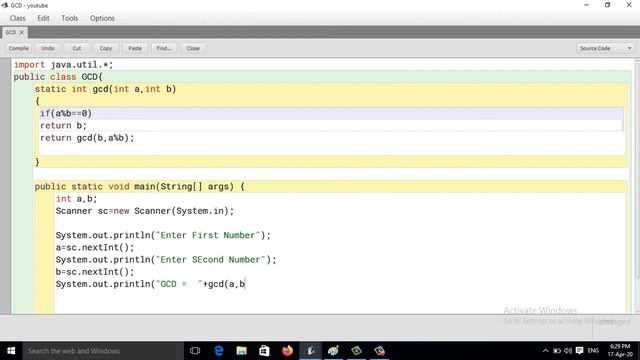The width and height of the screenshot is (640, 360).
Task: Open File Explorer from the taskbar
Action: (x=242, y=351)
